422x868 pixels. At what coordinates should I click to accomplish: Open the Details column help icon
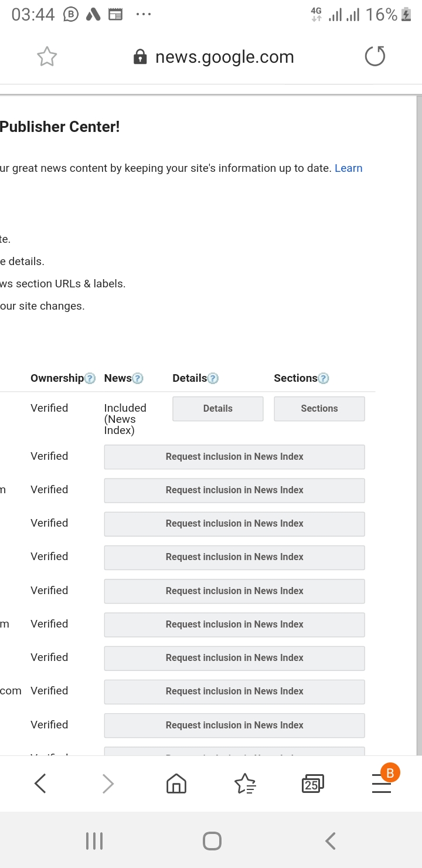[x=213, y=378]
